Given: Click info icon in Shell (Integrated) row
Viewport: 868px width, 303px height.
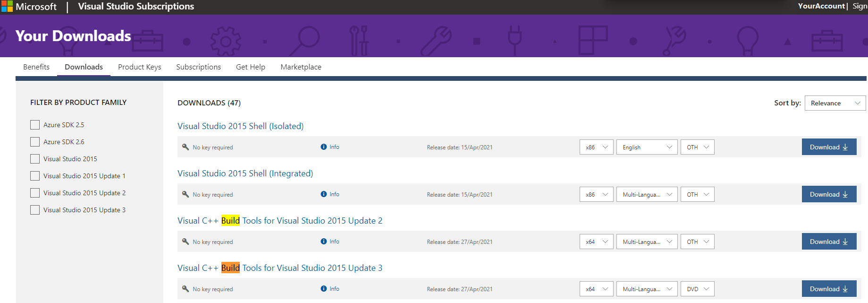Looking at the screenshot, I should click(x=324, y=194).
